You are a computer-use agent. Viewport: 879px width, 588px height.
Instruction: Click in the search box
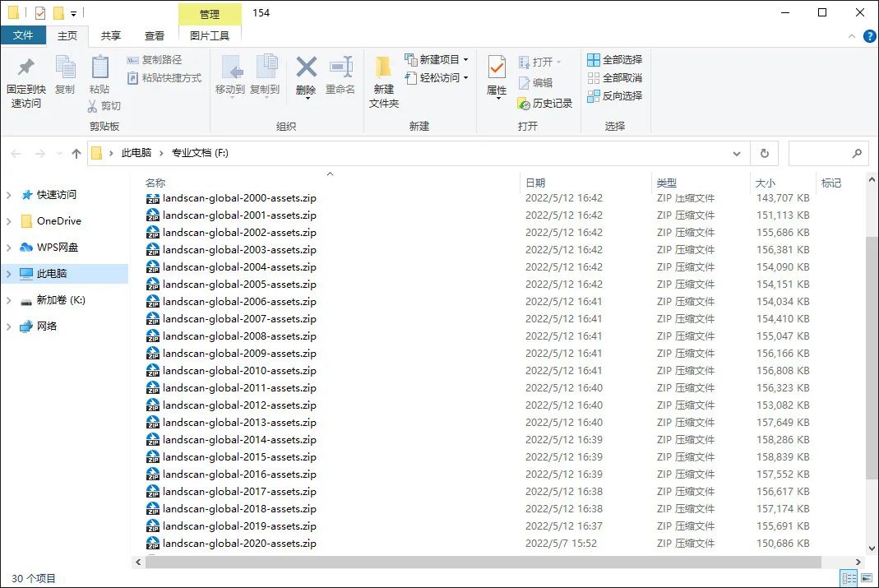[x=829, y=154]
